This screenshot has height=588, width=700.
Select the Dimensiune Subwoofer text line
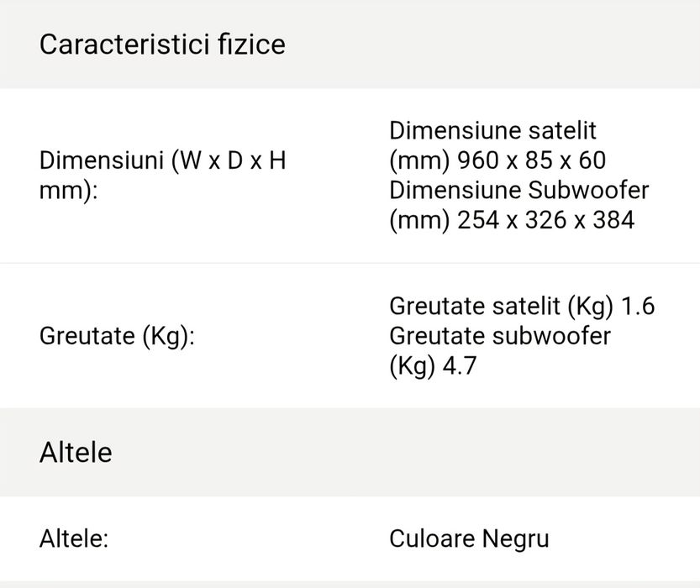(x=518, y=190)
